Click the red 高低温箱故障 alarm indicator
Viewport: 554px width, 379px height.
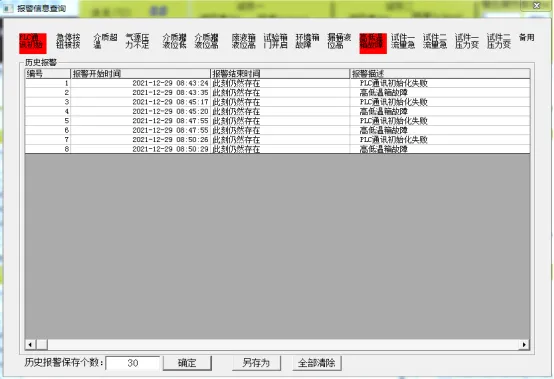(x=373, y=43)
